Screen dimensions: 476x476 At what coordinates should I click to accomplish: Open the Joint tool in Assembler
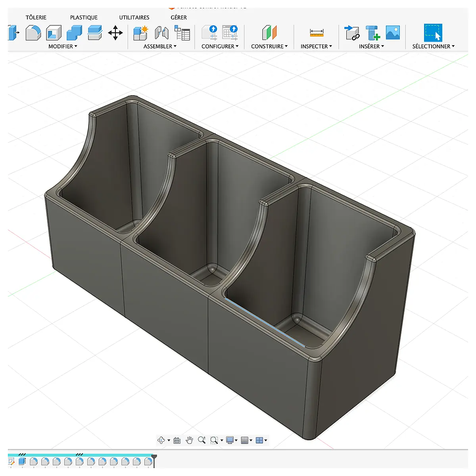(x=161, y=33)
